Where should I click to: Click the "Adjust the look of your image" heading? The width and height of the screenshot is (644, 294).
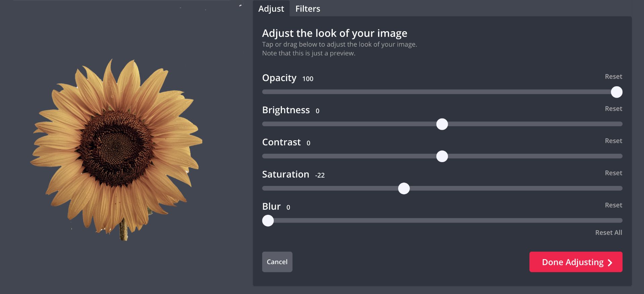(x=334, y=33)
